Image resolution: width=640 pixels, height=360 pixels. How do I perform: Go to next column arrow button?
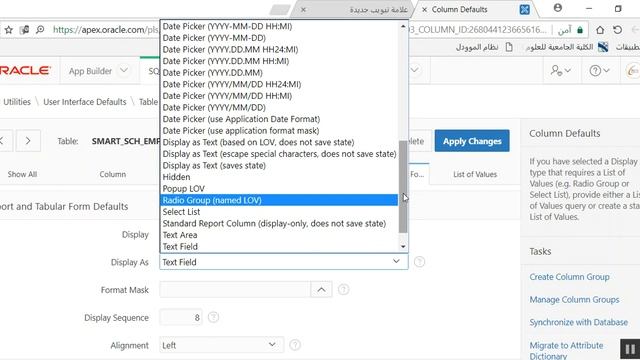[28, 141]
